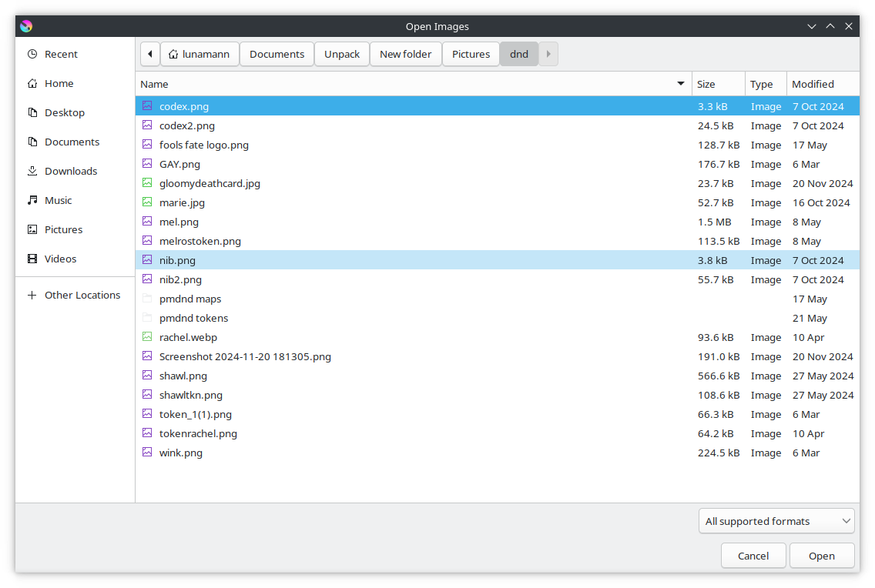The height and width of the screenshot is (588, 875).
Task: Click the Downloads arrow icon in sidebar
Action: [x=32, y=172]
